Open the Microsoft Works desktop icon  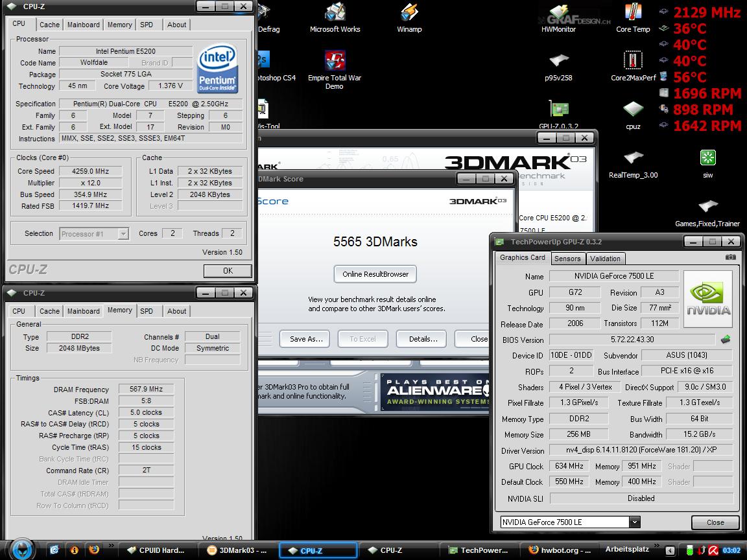click(335, 17)
